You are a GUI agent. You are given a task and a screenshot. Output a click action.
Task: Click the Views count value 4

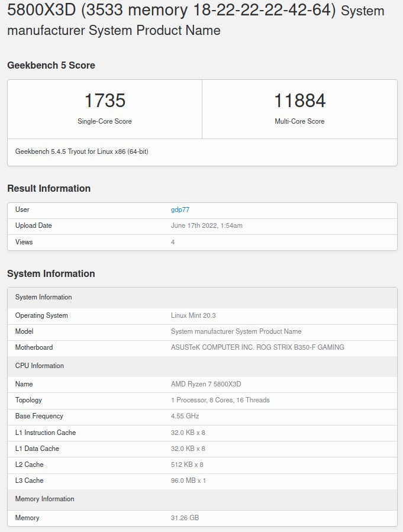coord(173,242)
